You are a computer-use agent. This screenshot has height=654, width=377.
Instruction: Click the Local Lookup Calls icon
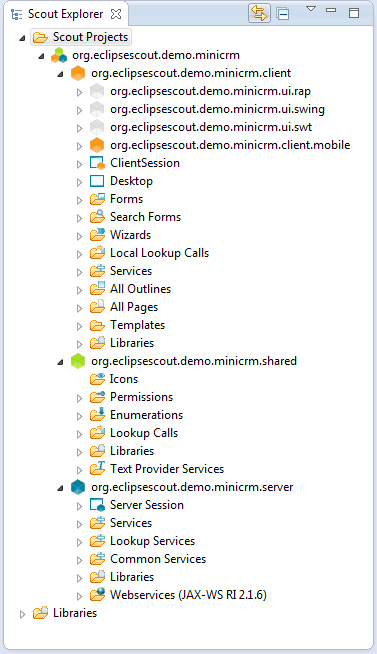[x=97, y=252]
